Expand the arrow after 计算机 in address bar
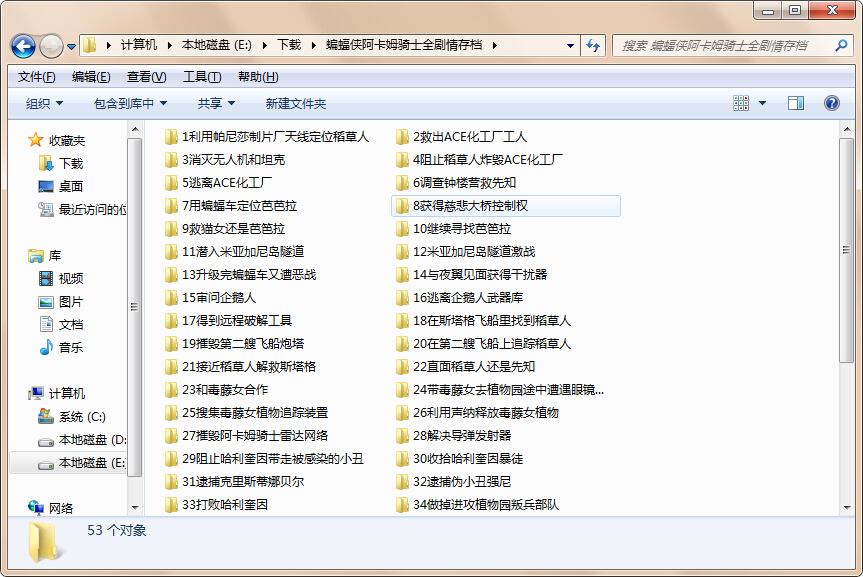 pos(169,45)
